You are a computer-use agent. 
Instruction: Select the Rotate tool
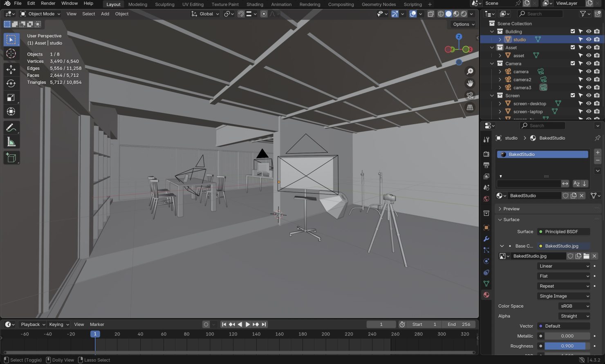11,83
